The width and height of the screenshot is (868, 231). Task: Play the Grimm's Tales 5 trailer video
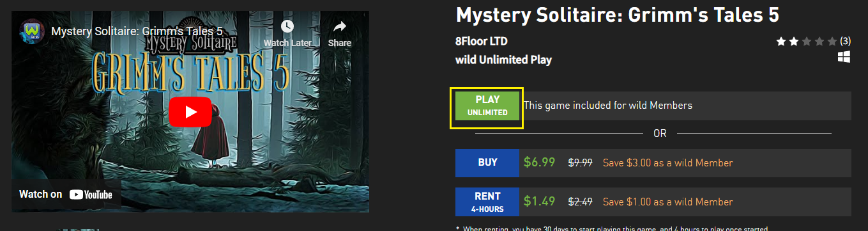(x=190, y=112)
